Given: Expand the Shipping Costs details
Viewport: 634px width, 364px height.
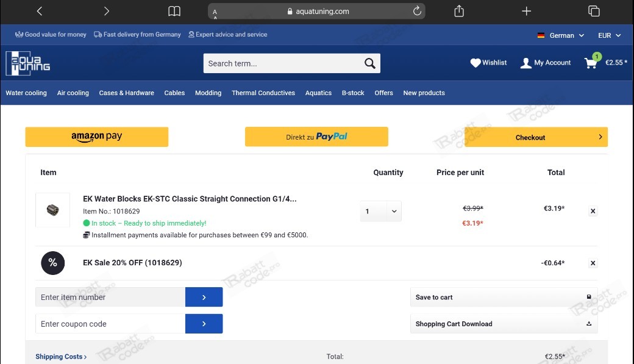Looking at the screenshot, I should coord(59,356).
